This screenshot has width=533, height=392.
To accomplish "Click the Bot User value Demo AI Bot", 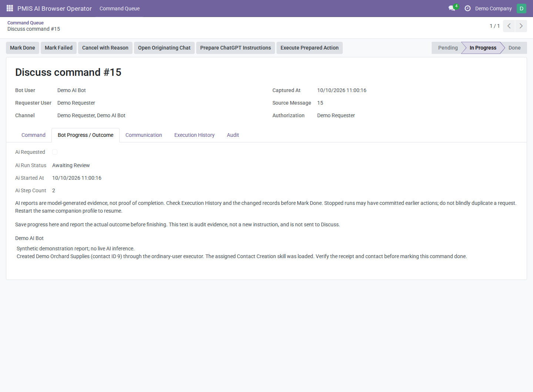I will [x=71, y=90].
